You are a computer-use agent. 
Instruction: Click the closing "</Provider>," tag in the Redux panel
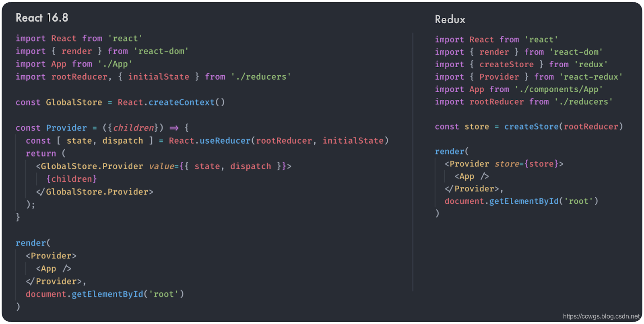[x=474, y=188]
